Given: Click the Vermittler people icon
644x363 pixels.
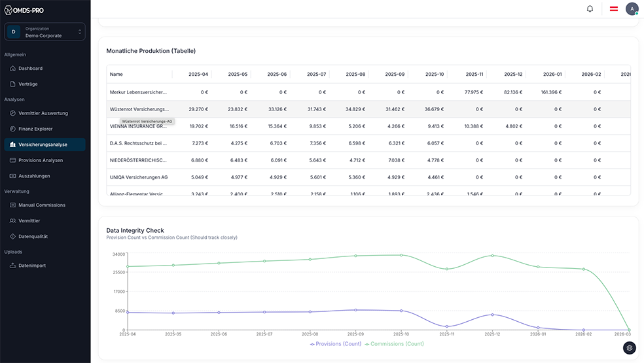Looking at the screenshot, I should pyautogui.click(x=12, y=220).
